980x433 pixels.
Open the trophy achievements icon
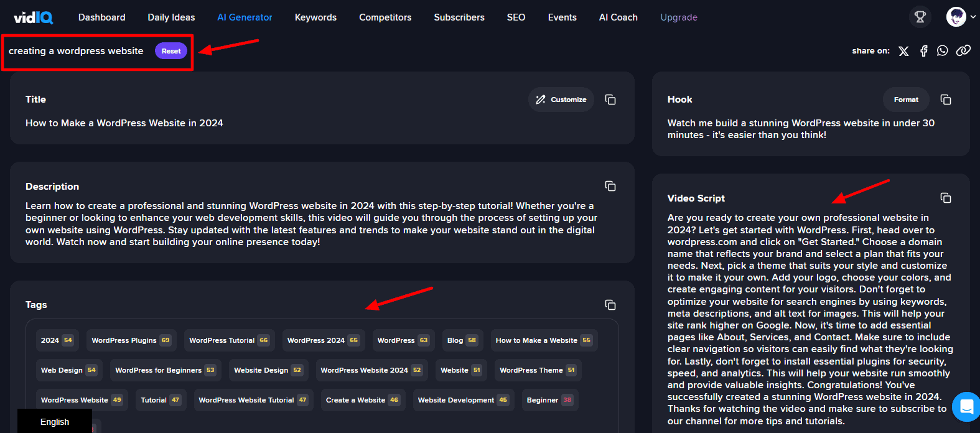[920, 17]
